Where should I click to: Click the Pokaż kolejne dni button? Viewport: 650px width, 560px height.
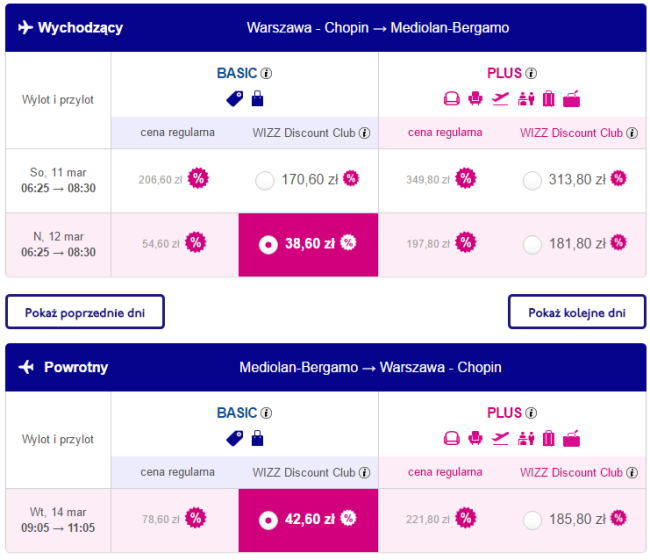coord(577,312)
